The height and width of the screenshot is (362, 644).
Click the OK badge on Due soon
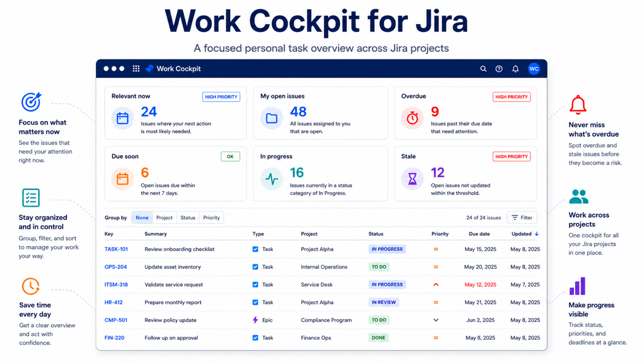[x=230, y=156]
